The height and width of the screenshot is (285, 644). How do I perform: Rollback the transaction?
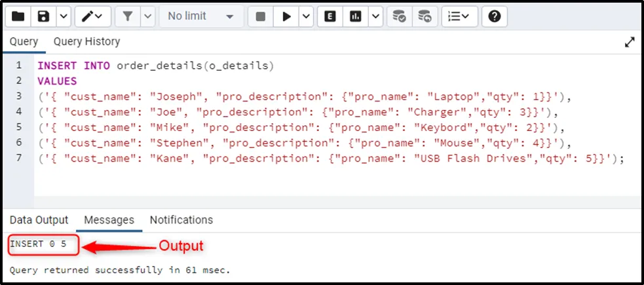click(425, 16)
